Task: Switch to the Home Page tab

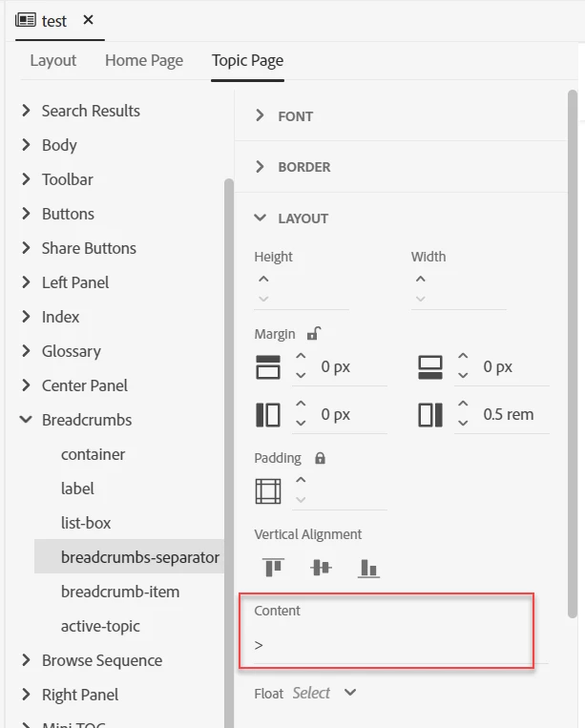Action: pos(144,60)
